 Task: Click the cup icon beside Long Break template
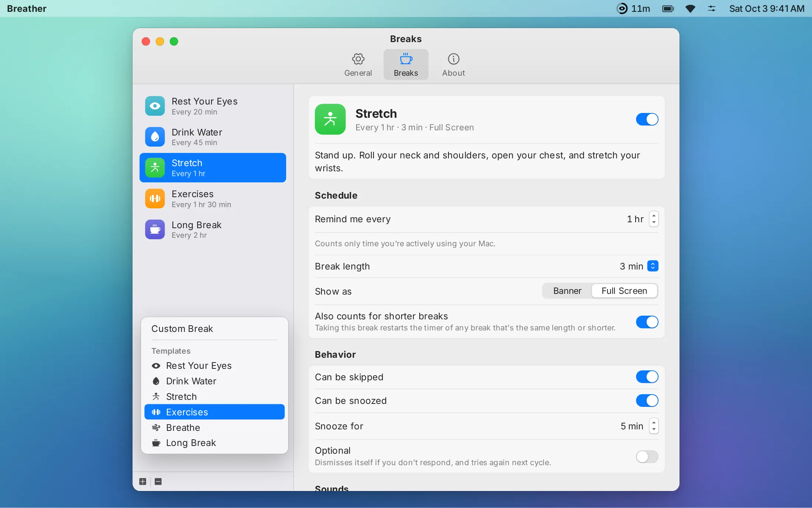(x=156, y=443)
